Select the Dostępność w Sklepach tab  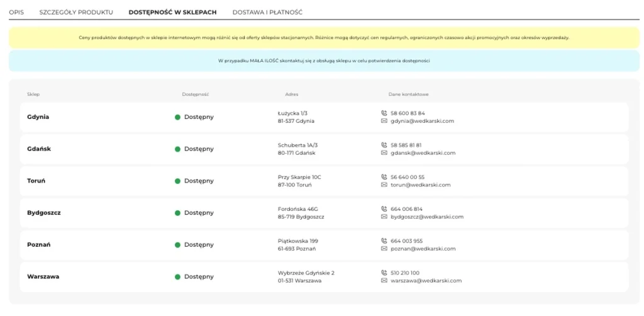click(x=172, y=13)
